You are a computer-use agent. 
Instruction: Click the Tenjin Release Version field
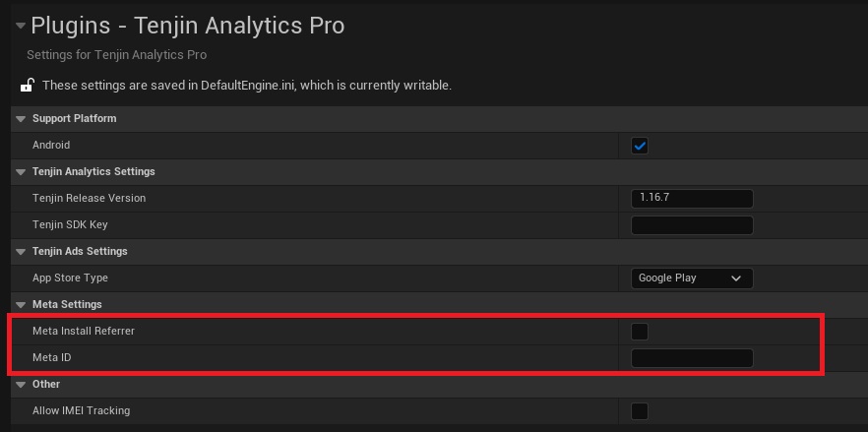point(692,198)
